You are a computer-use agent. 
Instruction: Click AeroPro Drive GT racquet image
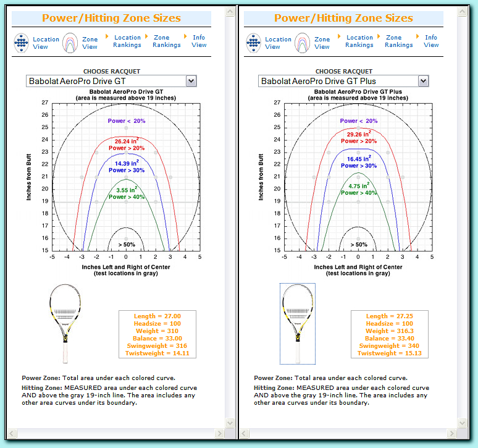65,324
